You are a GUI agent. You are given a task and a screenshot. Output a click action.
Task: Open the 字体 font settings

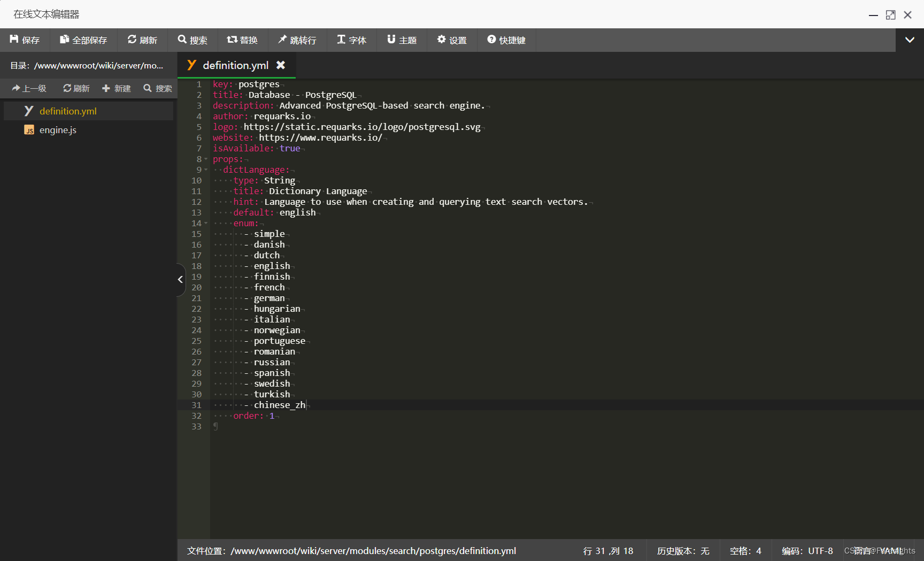click(x=351, y=40)
